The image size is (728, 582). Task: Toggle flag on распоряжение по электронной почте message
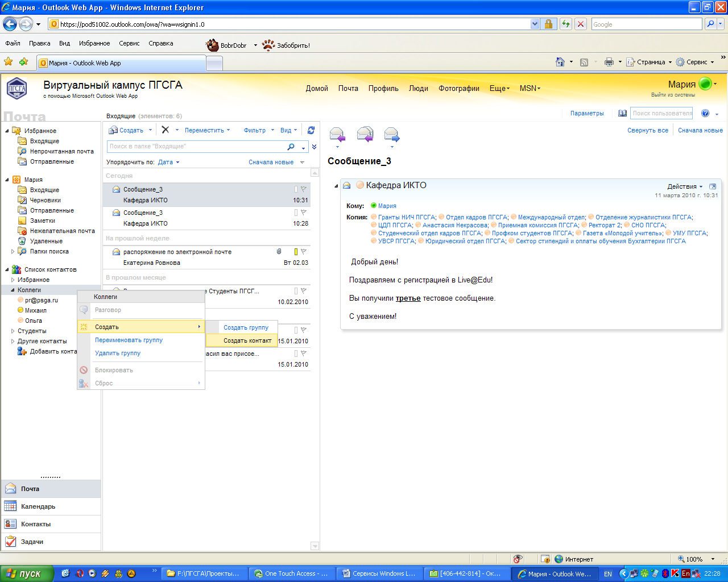[304, 252]
